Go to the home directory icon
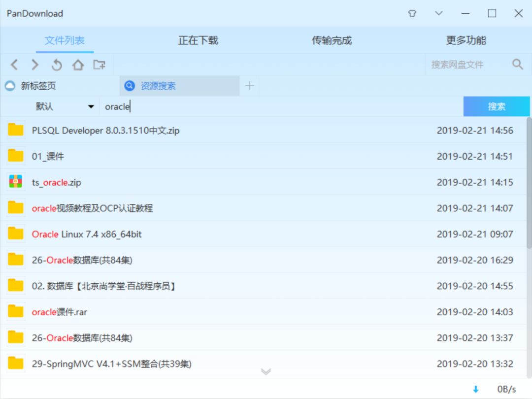The image size is (532, 399). (78, 65)
